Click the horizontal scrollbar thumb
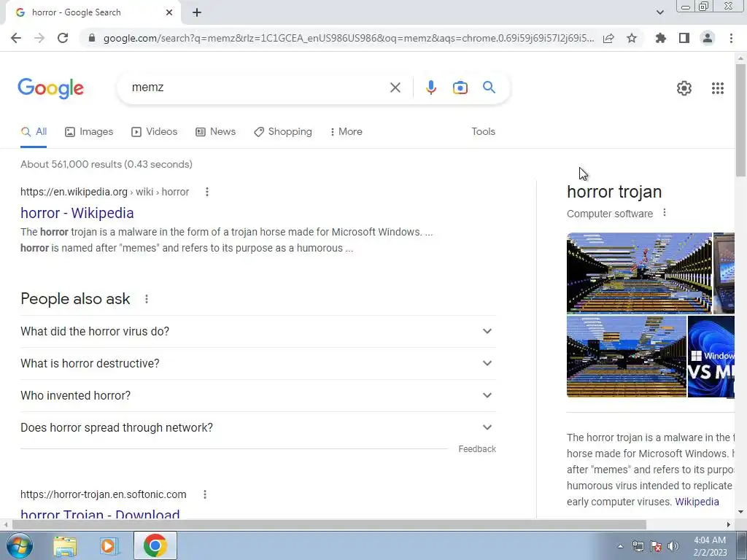 (329, 525)
